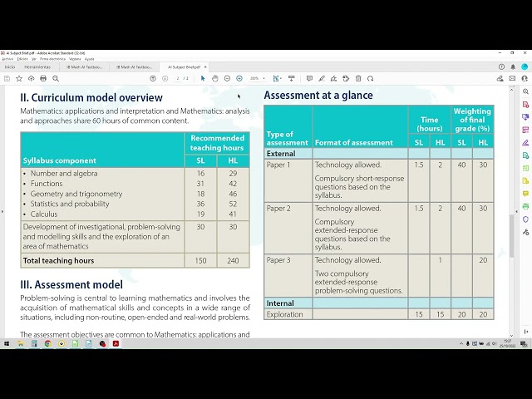
Task: Open the Help question mark icon
Action: pyautogui.click(x=501, y=66)
